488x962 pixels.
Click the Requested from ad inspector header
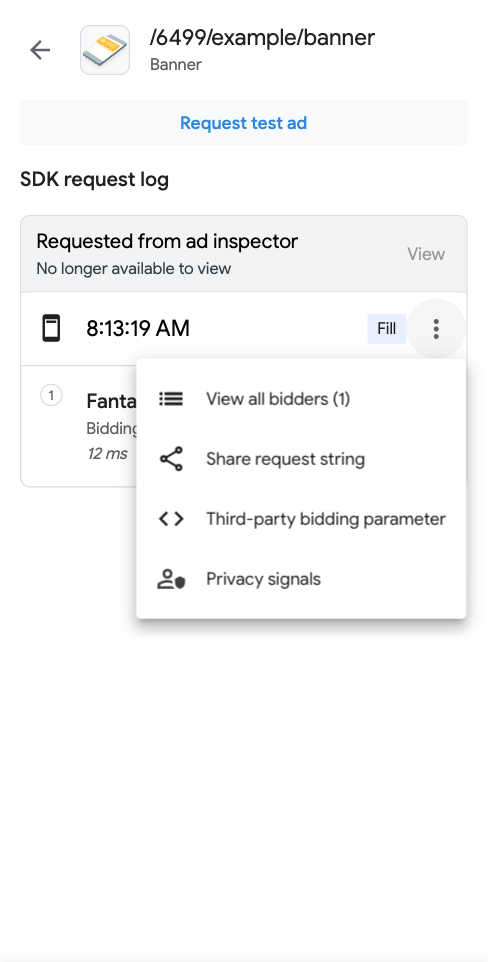click(x=167, y=242)
